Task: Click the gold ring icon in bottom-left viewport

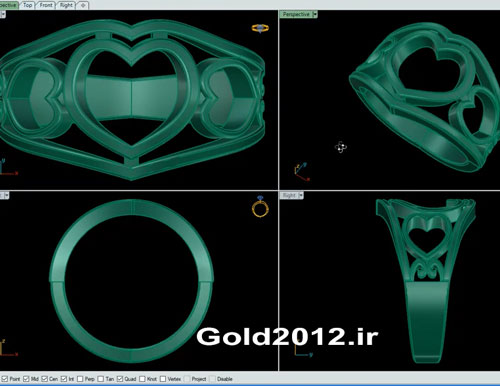Action: point(260,207)
